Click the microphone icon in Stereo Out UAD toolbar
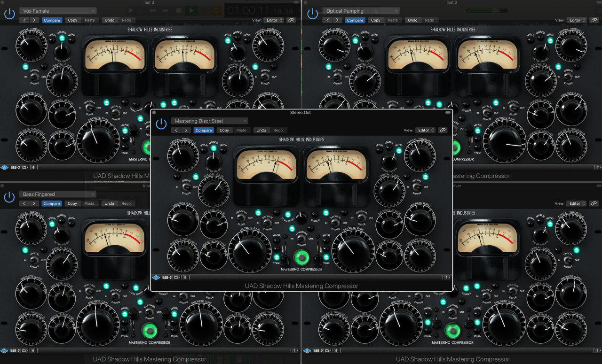This screenshot has height=364, width=602. [x=185, y=277]
